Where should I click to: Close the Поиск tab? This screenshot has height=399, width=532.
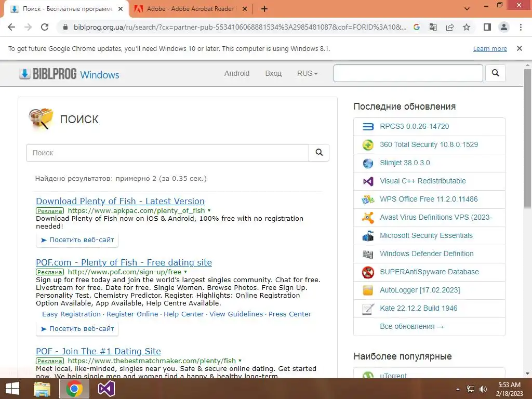tap(121, 9)
